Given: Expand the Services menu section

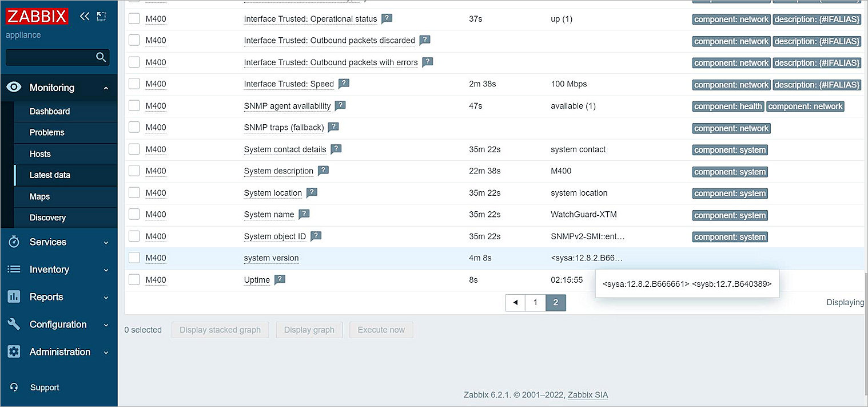Looking at the screenshot, I should point(58,242).
